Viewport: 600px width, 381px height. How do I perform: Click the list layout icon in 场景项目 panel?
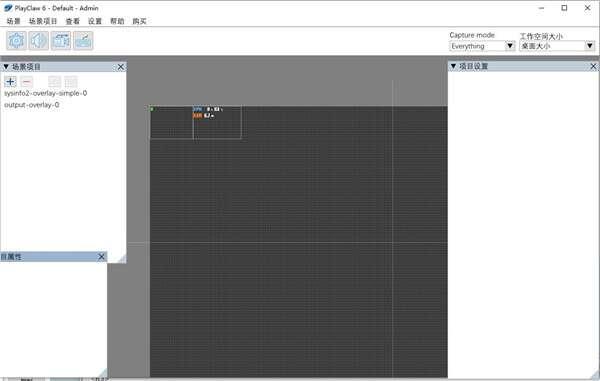pos(54,81)
